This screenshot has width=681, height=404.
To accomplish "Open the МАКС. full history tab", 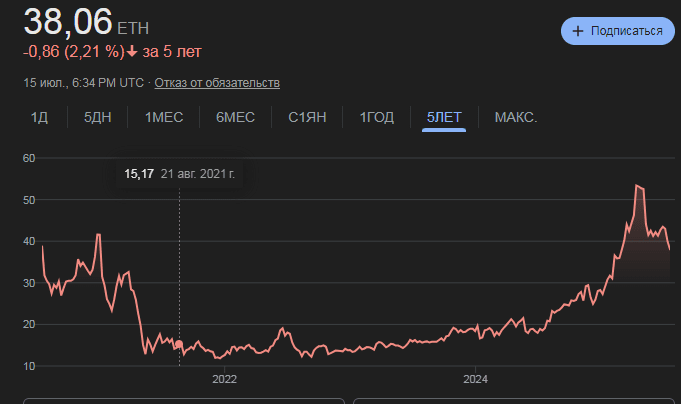I will point(516,117).
